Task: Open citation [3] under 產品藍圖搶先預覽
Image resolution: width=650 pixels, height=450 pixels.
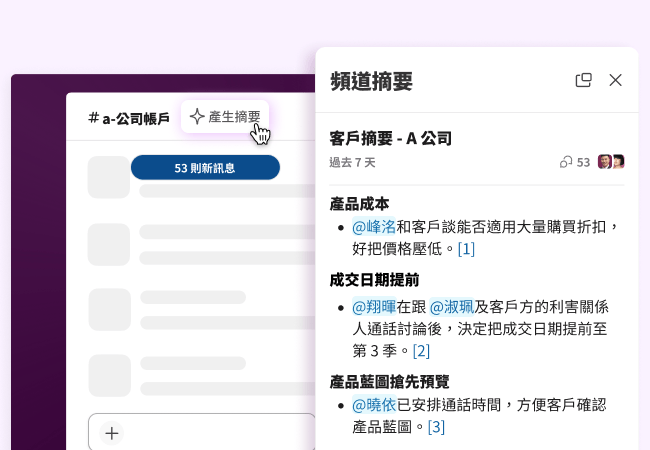Action: 436,427
